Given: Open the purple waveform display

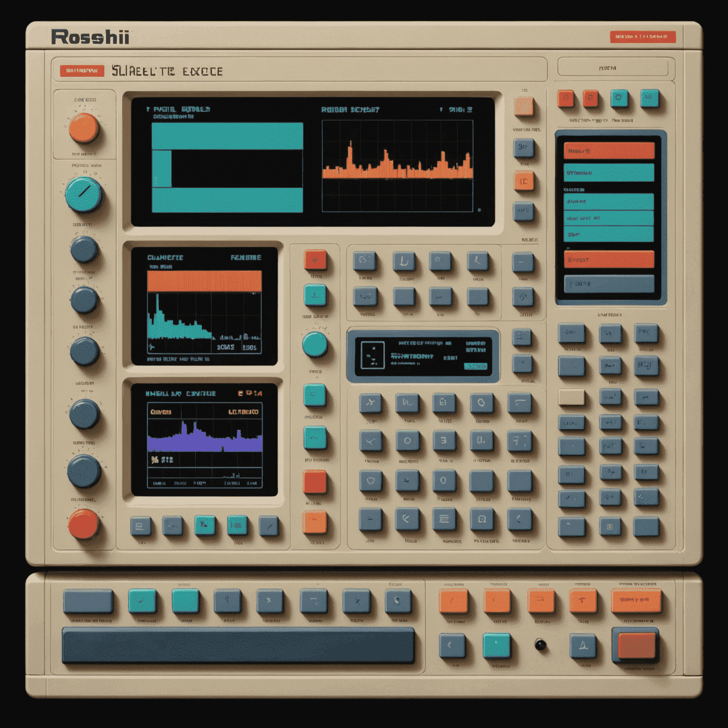Looking at the screenshot, I should click(204, 440).
